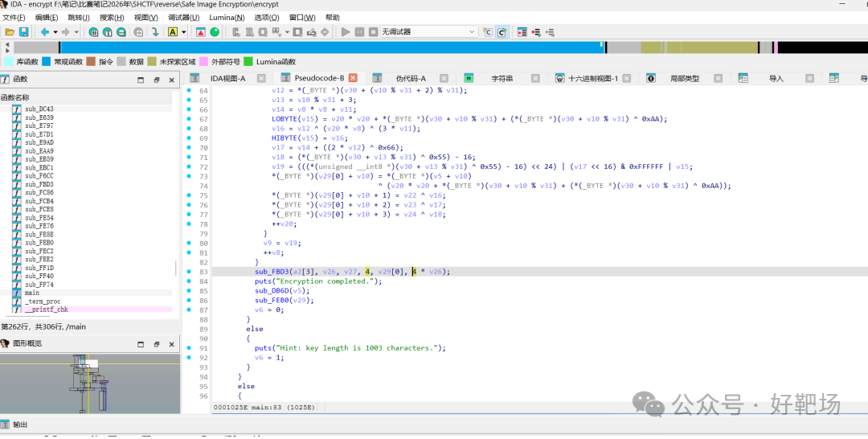
Task: Stop the process with the square button
Action: [x=374, y=32]
